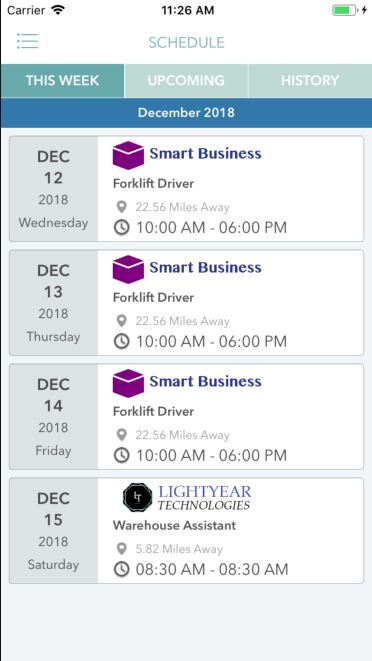The width and height of the screenshot is (372, 661).
Task: Tap the December 2018 month header
Action: click(186, 113)
